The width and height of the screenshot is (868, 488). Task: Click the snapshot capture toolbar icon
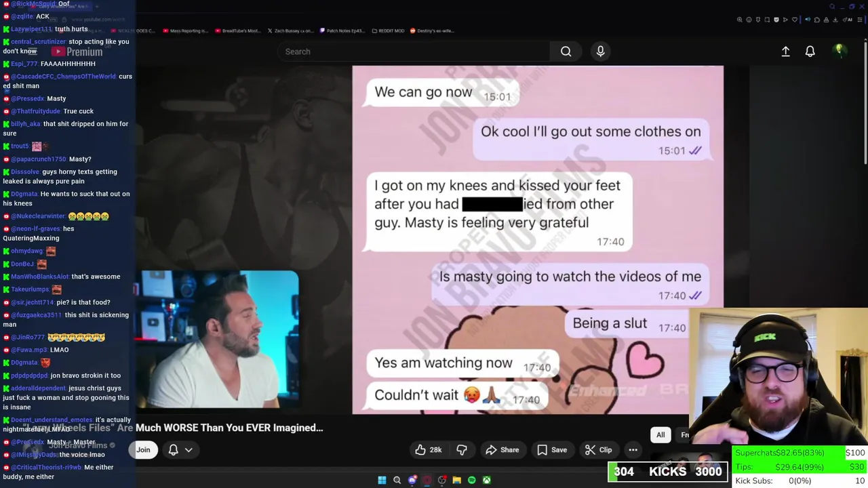coord(767,20)
